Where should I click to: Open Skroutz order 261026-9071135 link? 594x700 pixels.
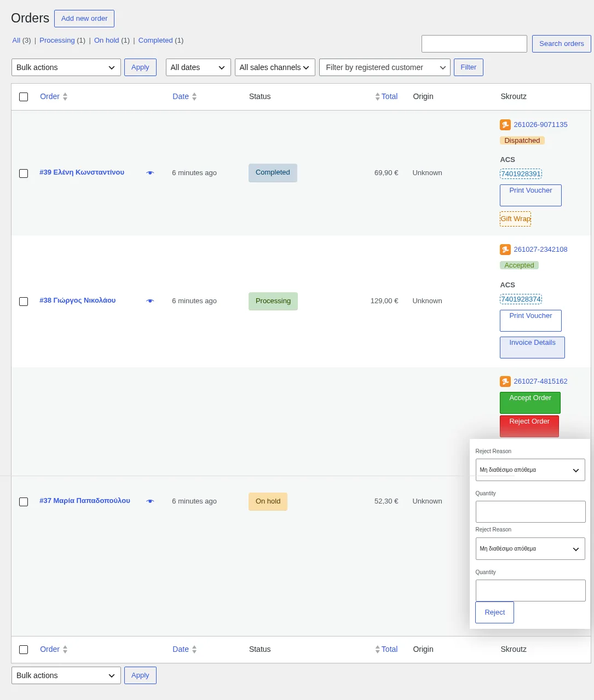click(540, 125)
